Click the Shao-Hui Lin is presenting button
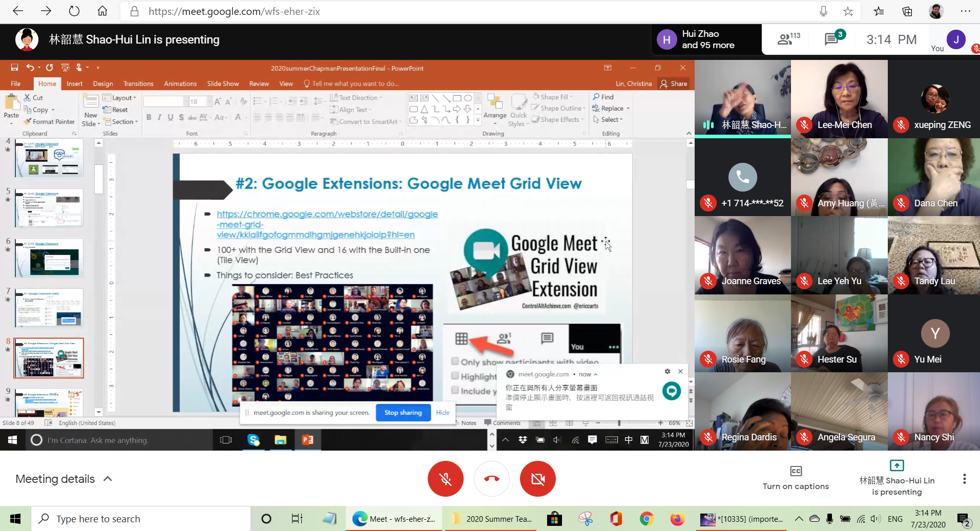Screen dimensions: 980x531 pyautogui.click(x=896, y=478)
